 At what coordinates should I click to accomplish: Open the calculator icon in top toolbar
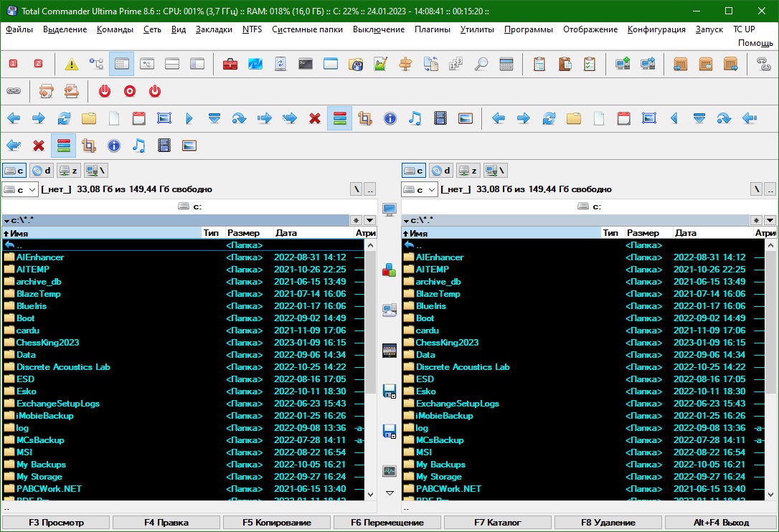[x=506, y=65]
